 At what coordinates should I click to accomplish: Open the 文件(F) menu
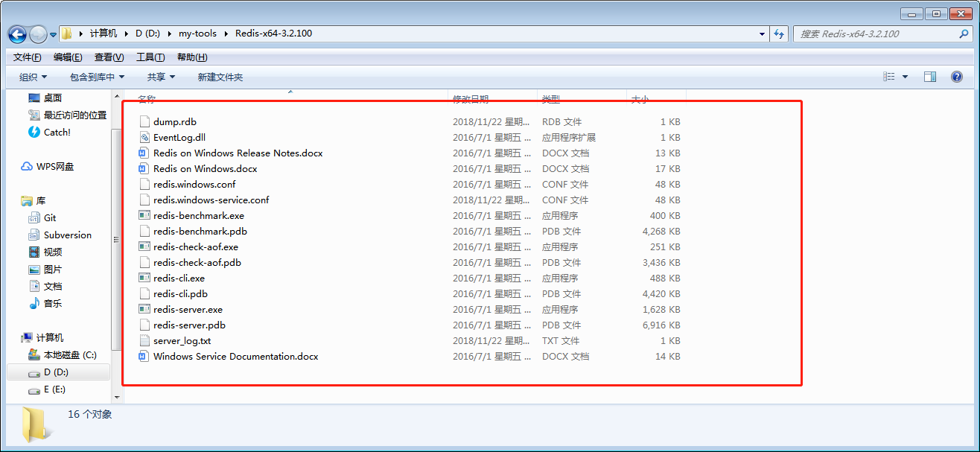coord(28,57)
